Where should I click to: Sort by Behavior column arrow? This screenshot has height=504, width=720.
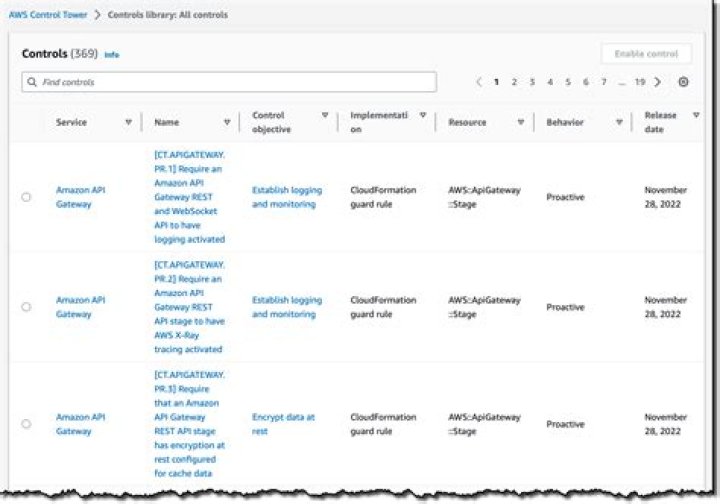pos(619,122)
